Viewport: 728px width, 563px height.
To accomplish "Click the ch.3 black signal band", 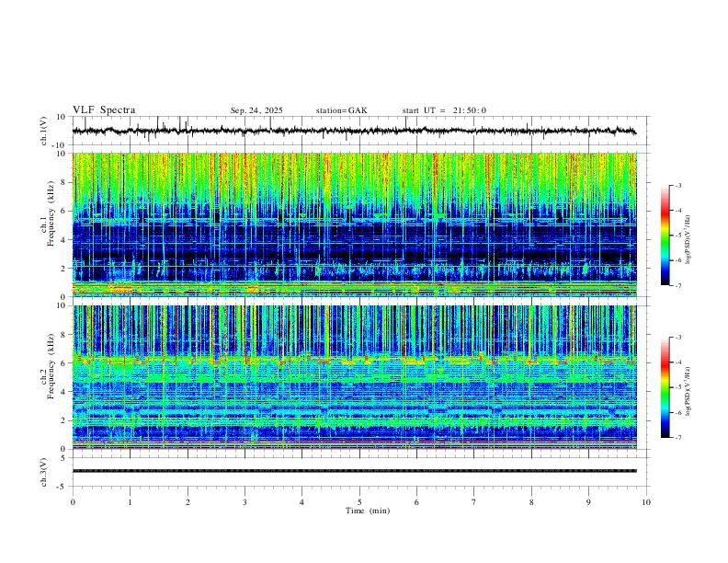I will click(354, 471).
